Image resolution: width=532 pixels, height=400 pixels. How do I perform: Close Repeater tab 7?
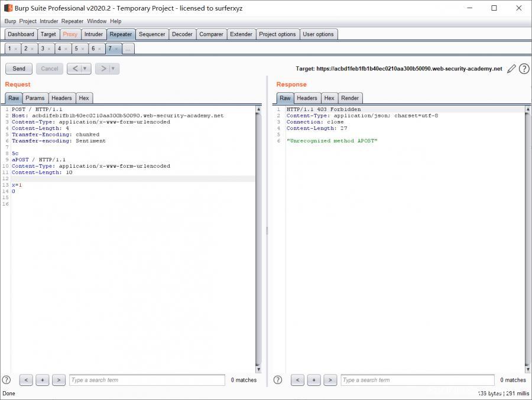click(x=116, y=49)
